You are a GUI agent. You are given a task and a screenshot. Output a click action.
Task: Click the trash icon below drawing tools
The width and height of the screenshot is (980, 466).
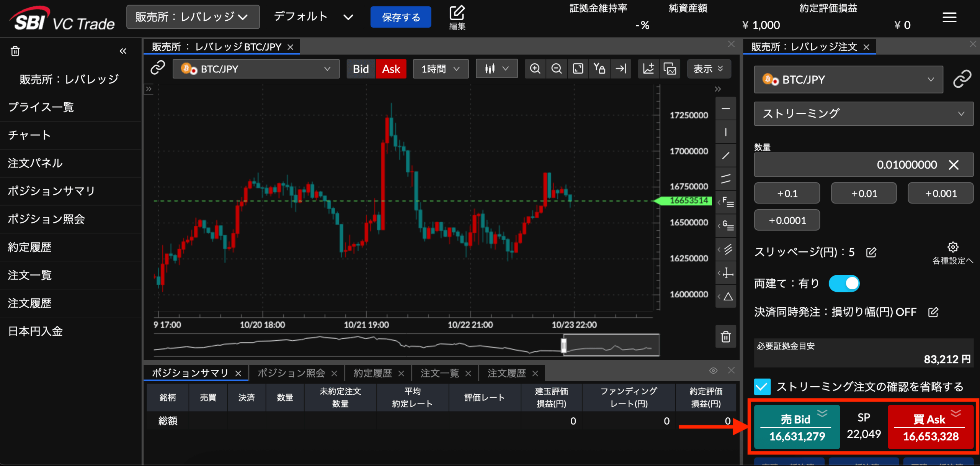[x=725, y=337]
